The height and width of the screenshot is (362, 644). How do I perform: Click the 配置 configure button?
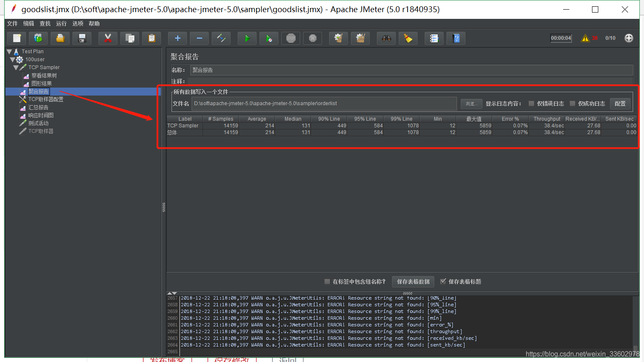620,103
